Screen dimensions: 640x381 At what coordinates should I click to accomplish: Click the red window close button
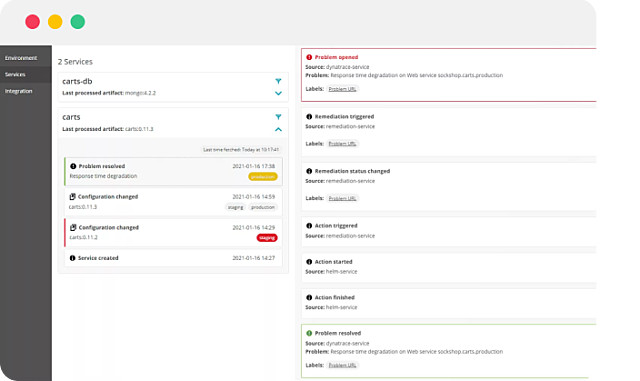33,22
